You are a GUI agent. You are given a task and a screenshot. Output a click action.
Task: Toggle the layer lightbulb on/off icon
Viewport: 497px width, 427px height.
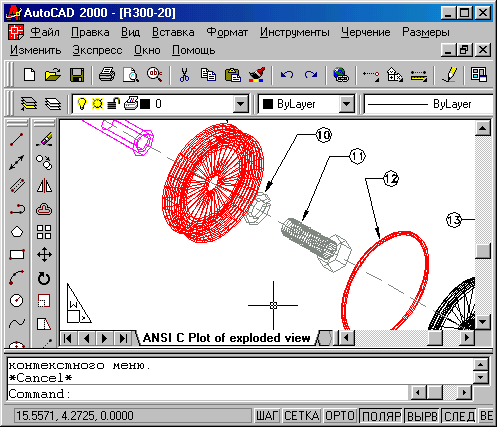(82, 104)
